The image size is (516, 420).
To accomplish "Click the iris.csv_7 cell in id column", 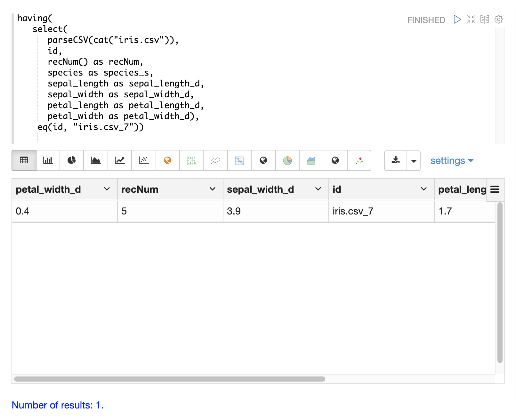I will point(353,211).
